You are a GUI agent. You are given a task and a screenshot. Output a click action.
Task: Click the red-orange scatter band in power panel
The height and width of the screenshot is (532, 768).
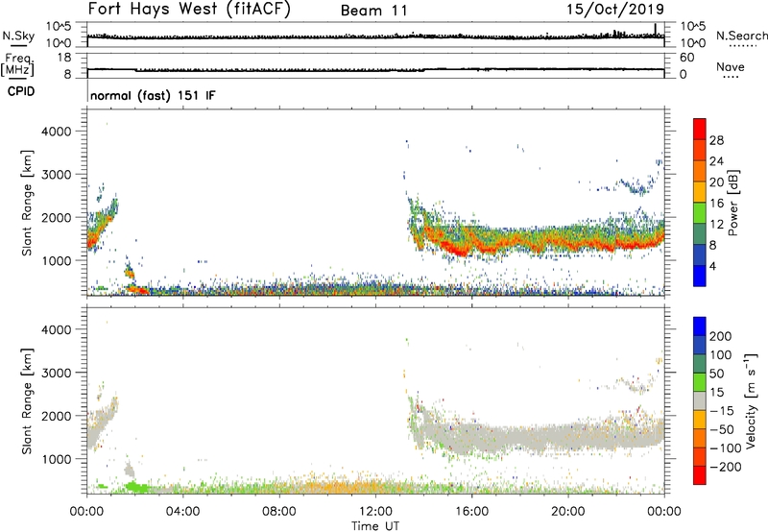[x=539, y=241]
